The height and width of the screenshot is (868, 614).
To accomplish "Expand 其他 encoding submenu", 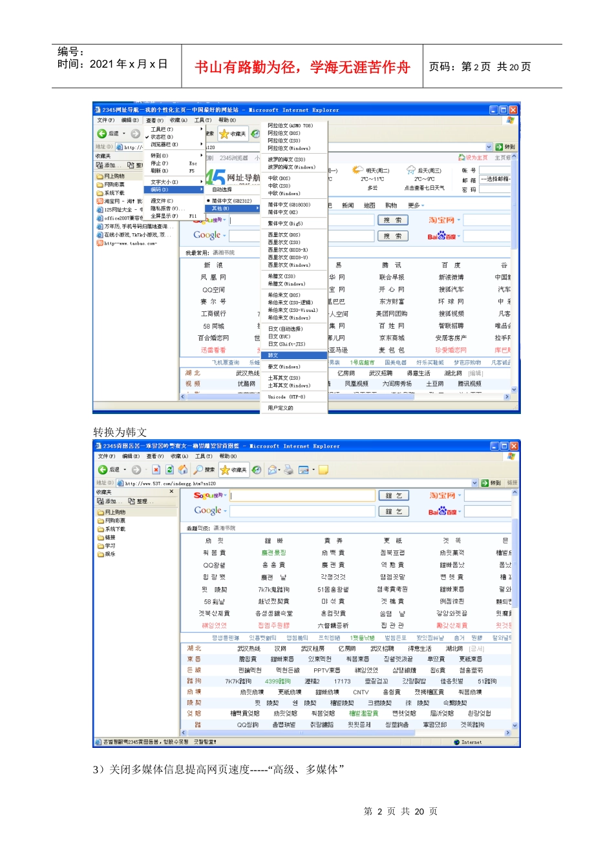I will pos(231,209).
